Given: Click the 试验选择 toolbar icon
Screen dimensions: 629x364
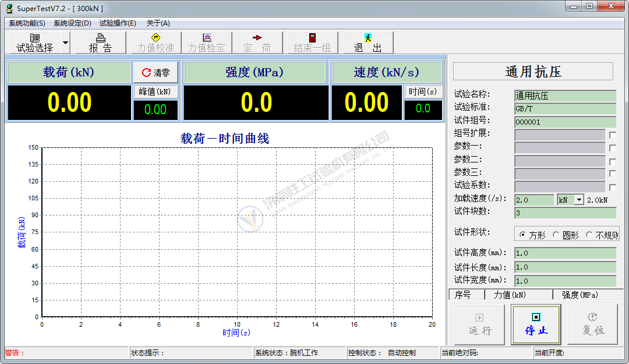Looking at the screenshot, I should click(35, 38).
